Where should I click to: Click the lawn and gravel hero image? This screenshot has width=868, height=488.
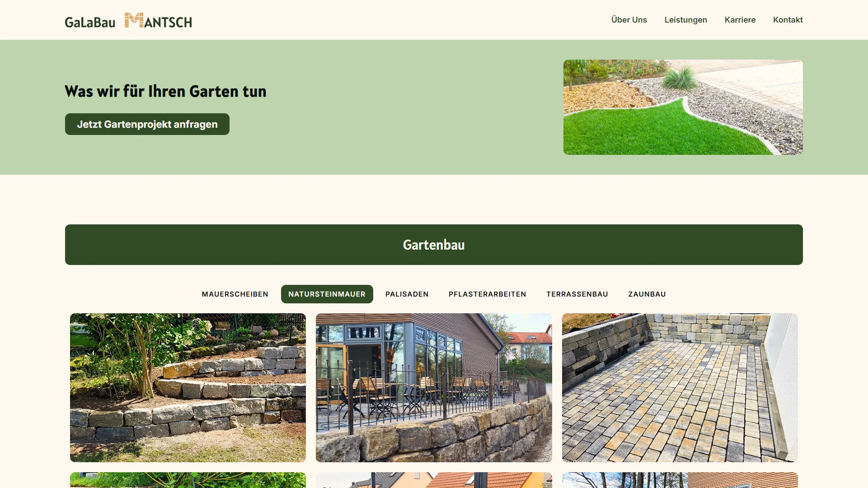(x=683, y=107)
